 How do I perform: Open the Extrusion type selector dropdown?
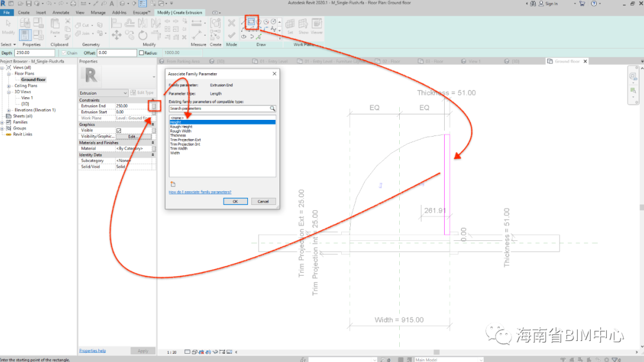coord(124,93)
